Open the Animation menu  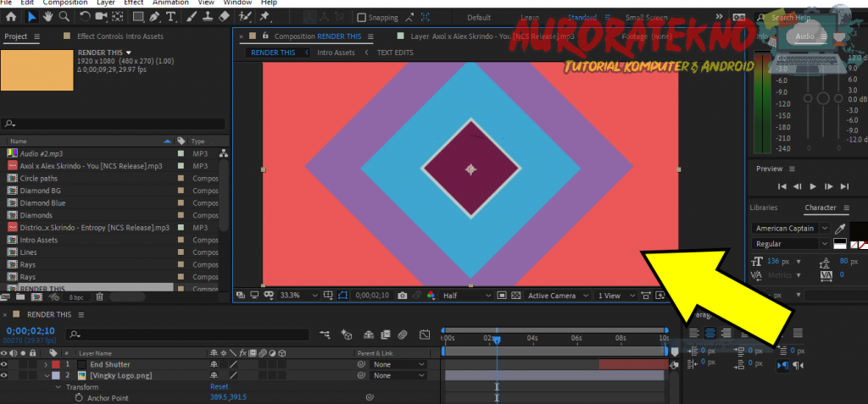170,3
